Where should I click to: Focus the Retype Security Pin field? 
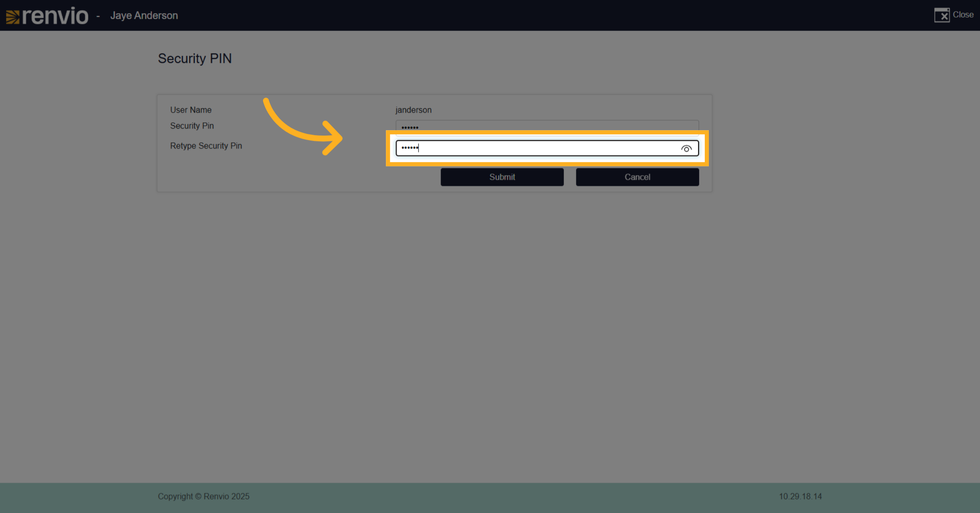[547, 148]
